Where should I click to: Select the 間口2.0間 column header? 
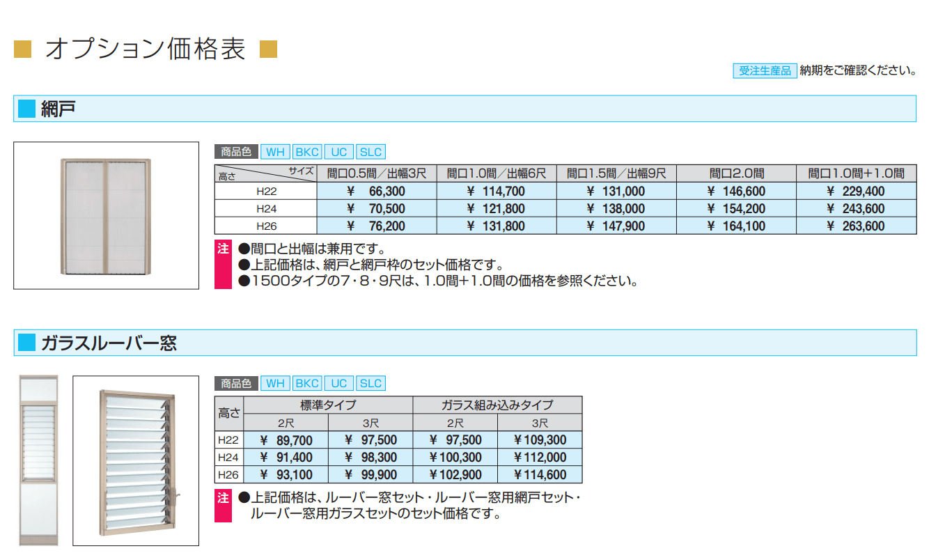736,173
